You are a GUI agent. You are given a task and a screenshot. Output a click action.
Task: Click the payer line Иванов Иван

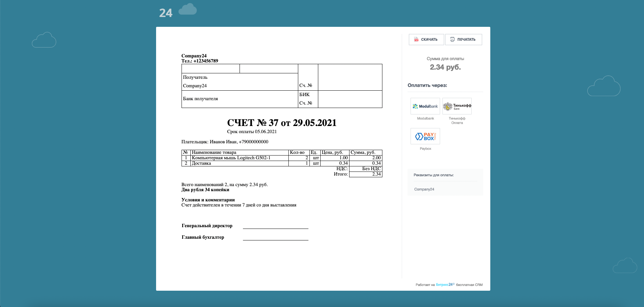[x=225, y=142]
